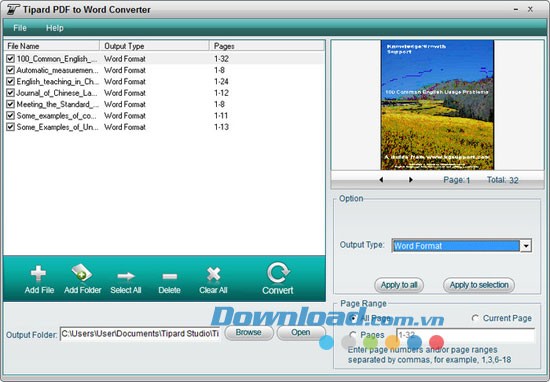
Task: Click the Delete minus icon
Action: 169,276
